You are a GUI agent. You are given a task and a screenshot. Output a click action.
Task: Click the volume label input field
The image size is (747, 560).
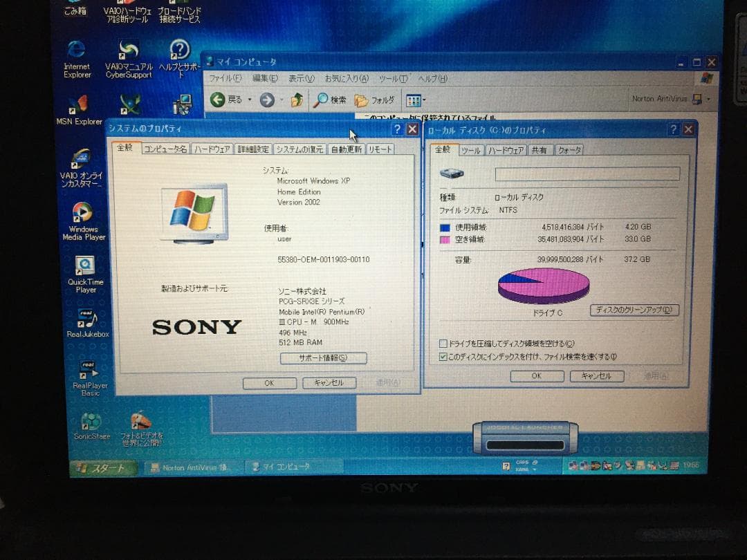589,174
